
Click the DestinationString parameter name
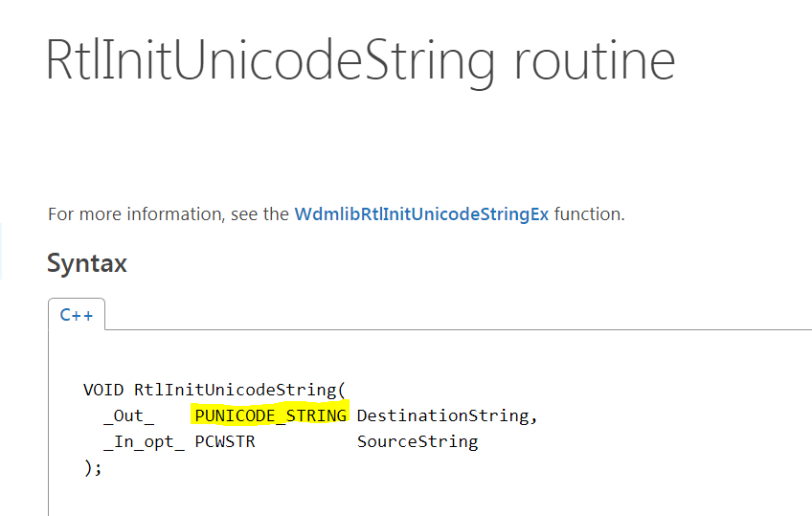[x=441, y=415]
